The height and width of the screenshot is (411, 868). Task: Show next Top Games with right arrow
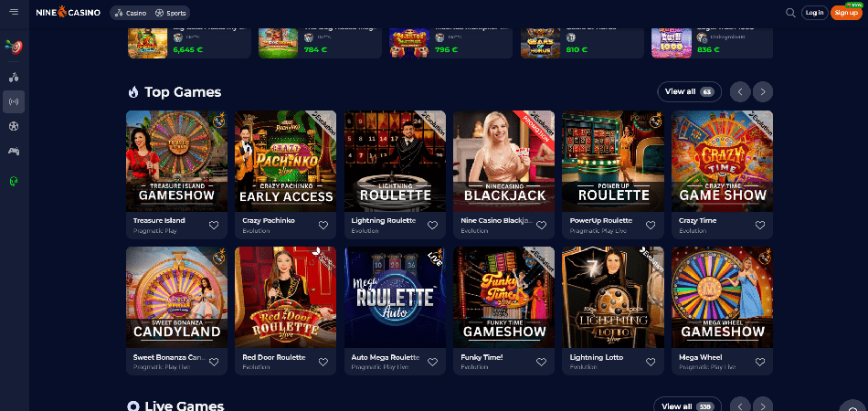click(x=763, y=92)
